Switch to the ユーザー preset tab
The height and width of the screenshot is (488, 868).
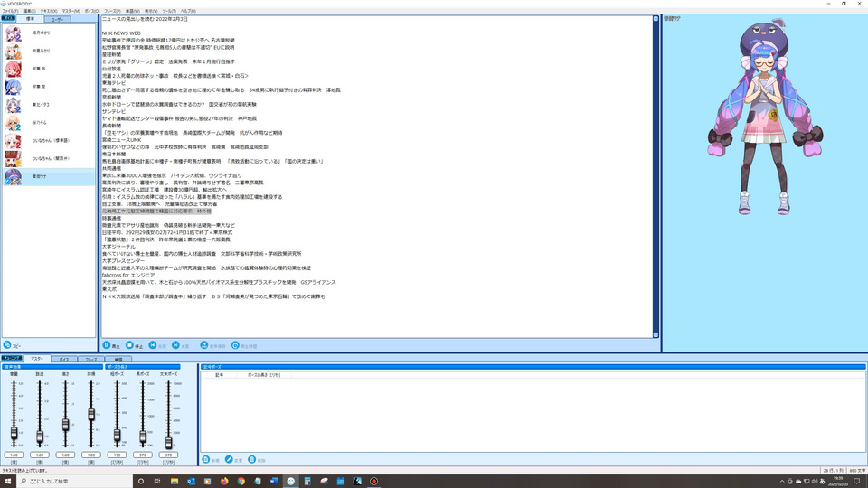click(57, 19)
